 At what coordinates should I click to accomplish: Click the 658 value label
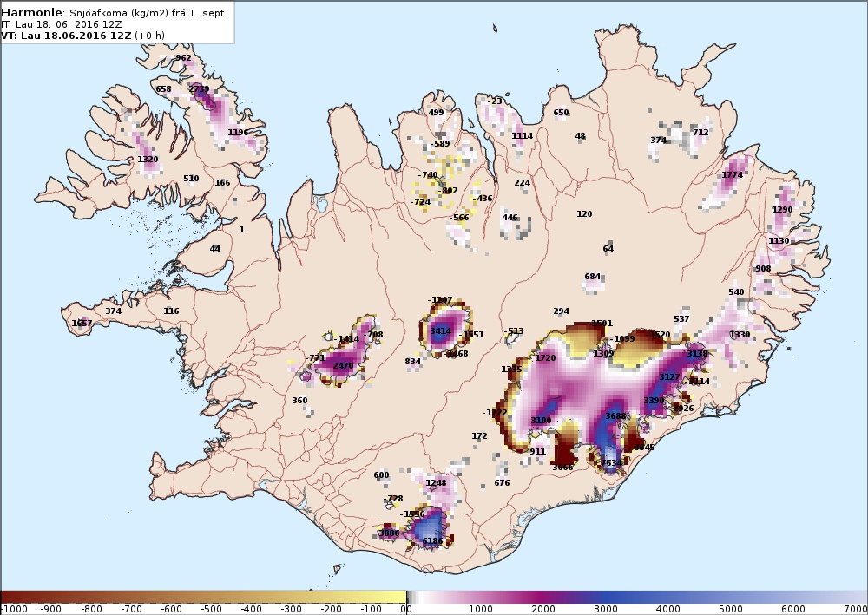point(163,89)
